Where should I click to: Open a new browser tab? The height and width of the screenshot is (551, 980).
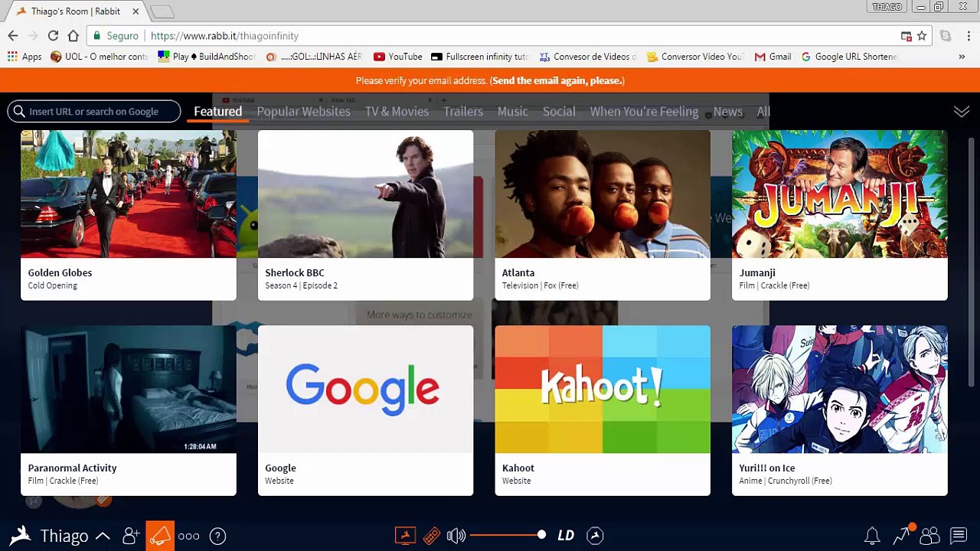(162, 11)
